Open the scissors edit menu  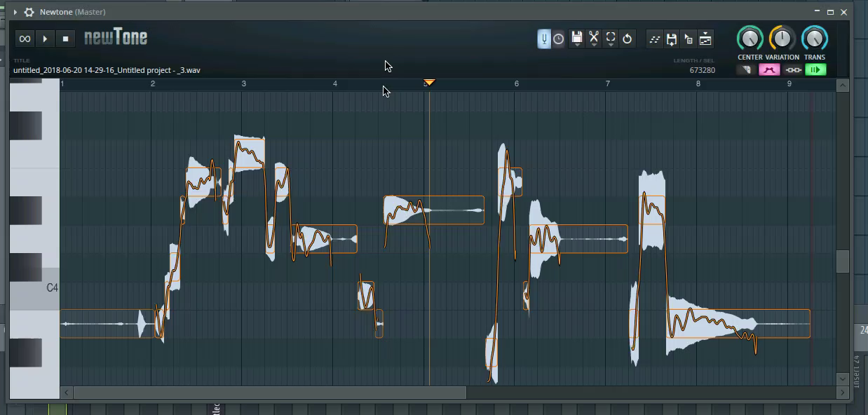pyautogui.click(x=594, y=39)
